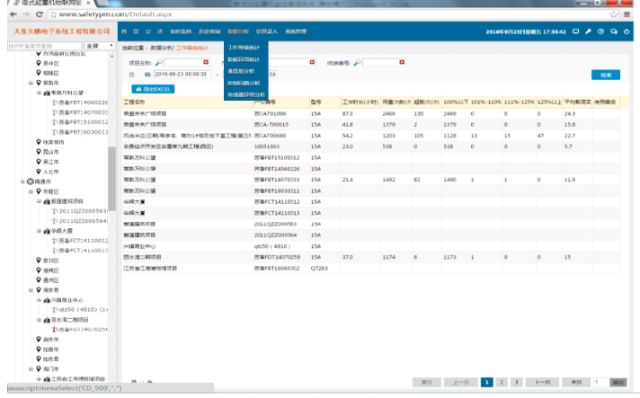Open the wrench settings icon in the header
This screenshot has width=640, height=398.
click(588, 31)
